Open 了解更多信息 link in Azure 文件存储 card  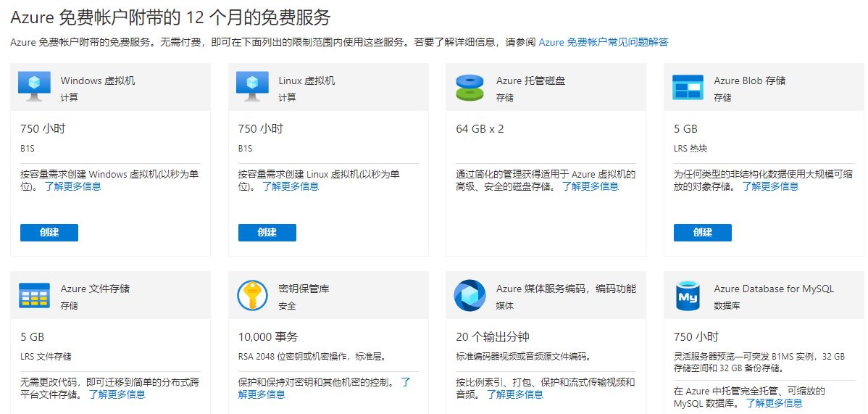(117, 394)
